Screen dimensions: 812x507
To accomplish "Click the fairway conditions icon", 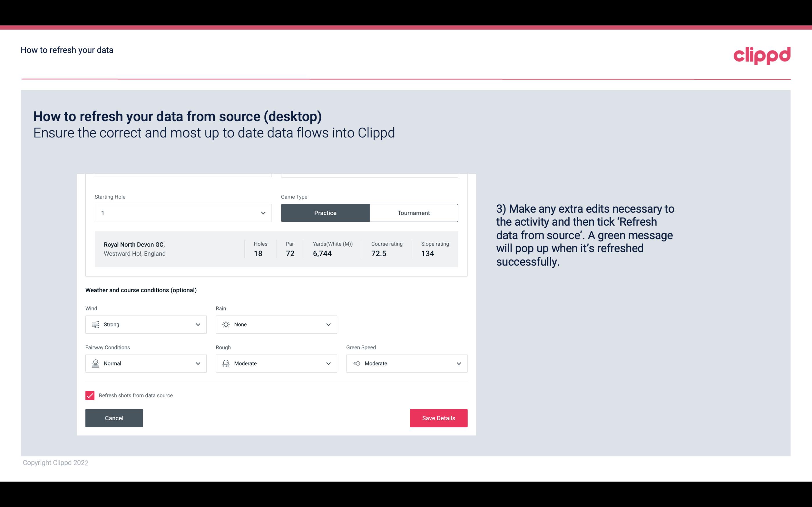I will click(x=95, y=363).
